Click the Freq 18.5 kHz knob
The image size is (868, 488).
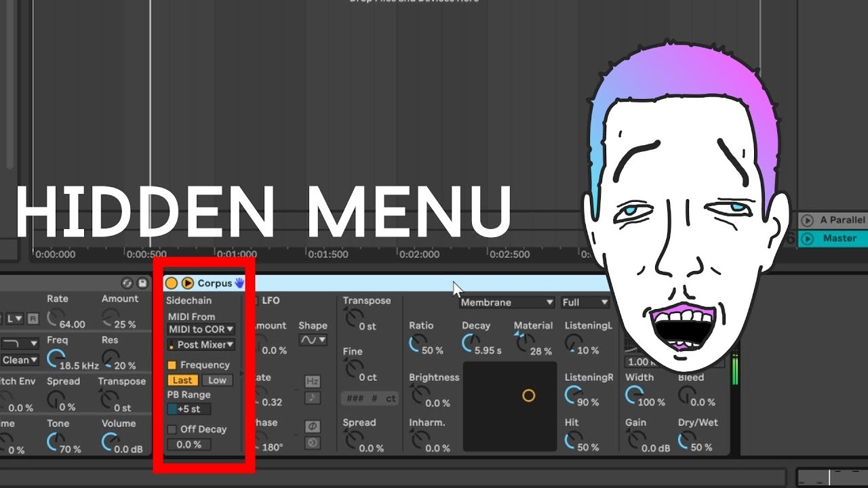point(56,357)
